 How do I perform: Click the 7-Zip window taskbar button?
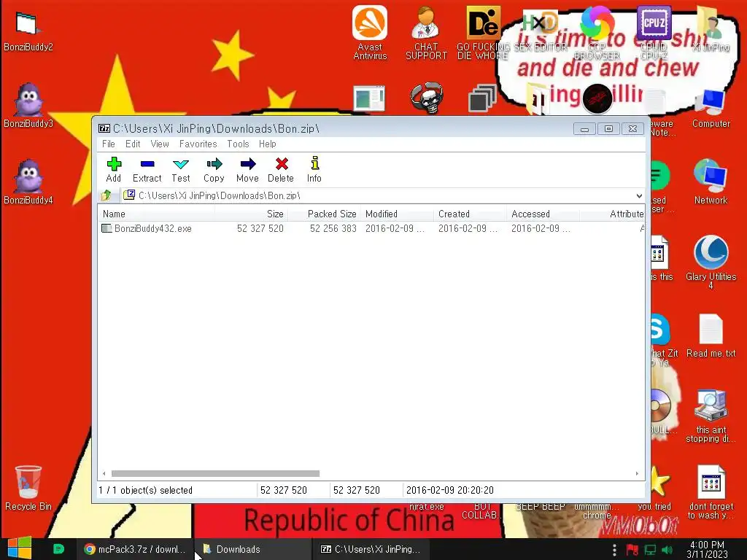tap(371, 549)
